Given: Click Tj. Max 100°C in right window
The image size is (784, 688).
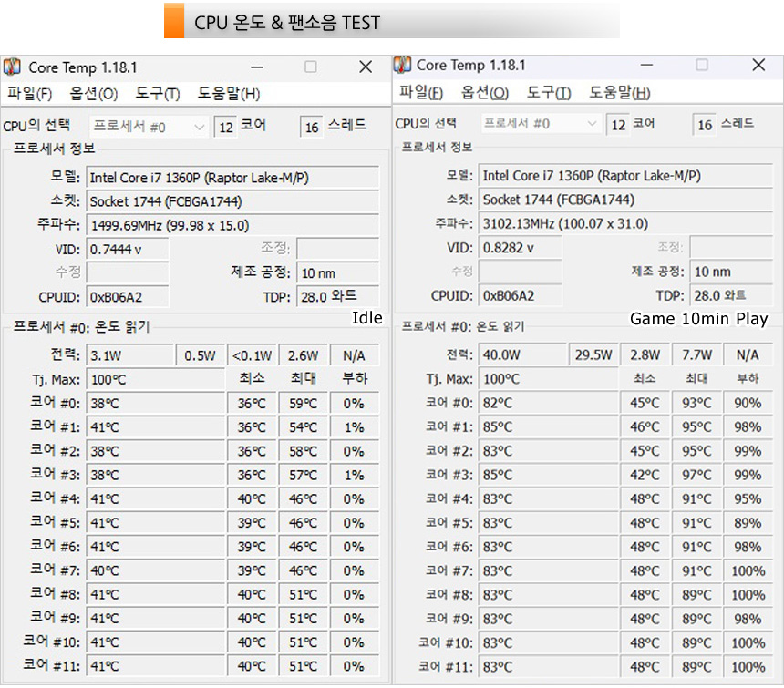Looking at the screenshot, I should point(549,379).
